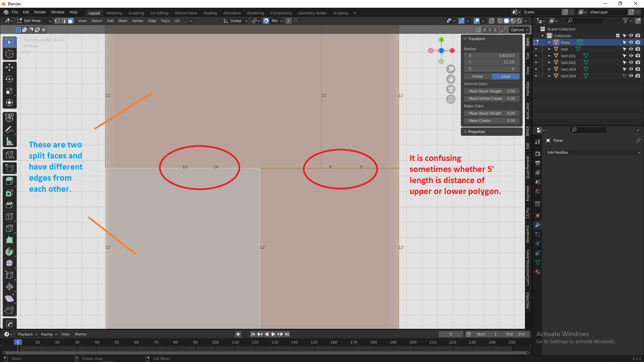The width and height of the screenshot is (644, 362).
Task: Select the Knife tool
Action: [x=9, y=228]
